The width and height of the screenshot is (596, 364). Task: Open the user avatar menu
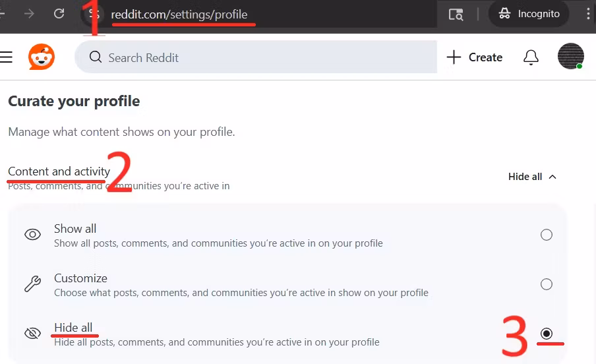coord(570,56)
